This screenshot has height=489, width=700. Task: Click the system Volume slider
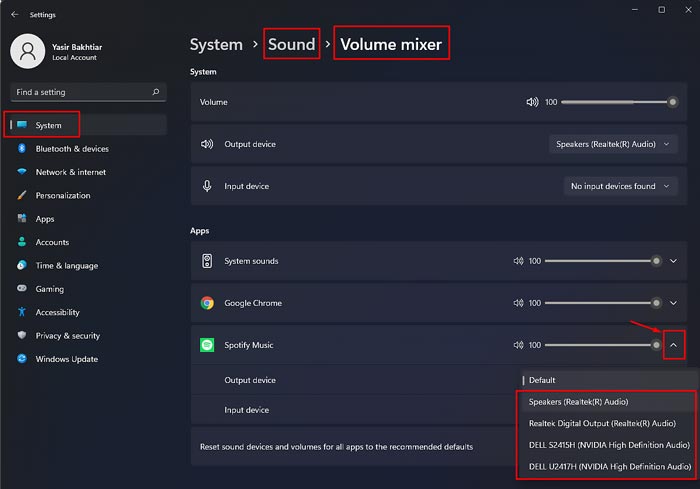pos(619,102)
